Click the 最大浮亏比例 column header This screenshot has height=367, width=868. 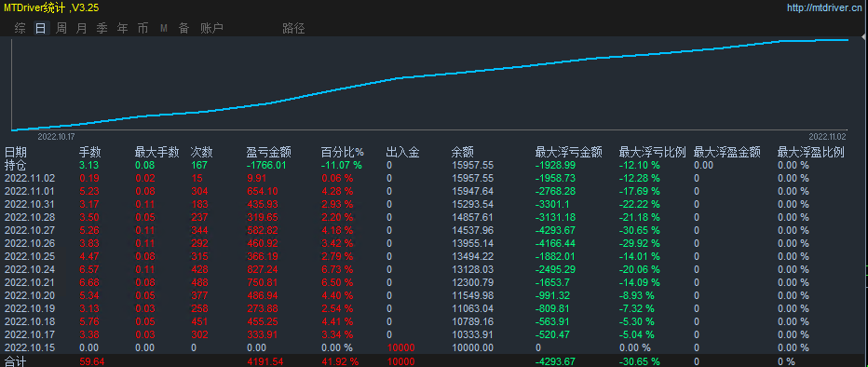click(653, 152)
